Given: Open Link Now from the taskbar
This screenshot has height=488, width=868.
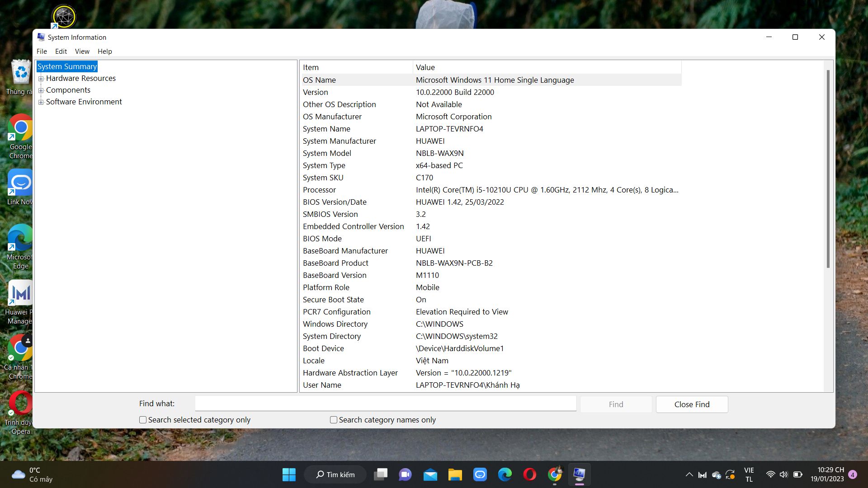Looking at the screenshot, I should [480, 474].
